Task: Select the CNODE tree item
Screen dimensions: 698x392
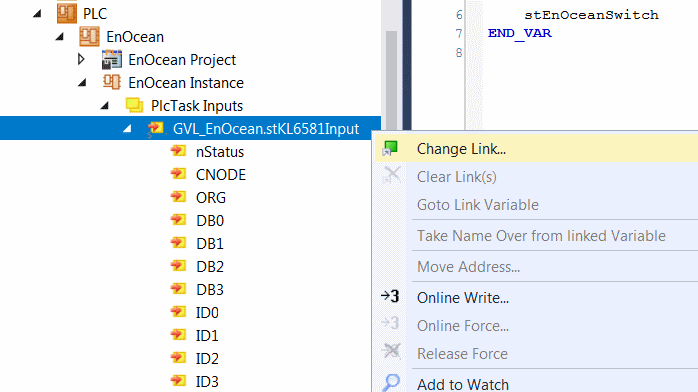Action: point(221,175)
